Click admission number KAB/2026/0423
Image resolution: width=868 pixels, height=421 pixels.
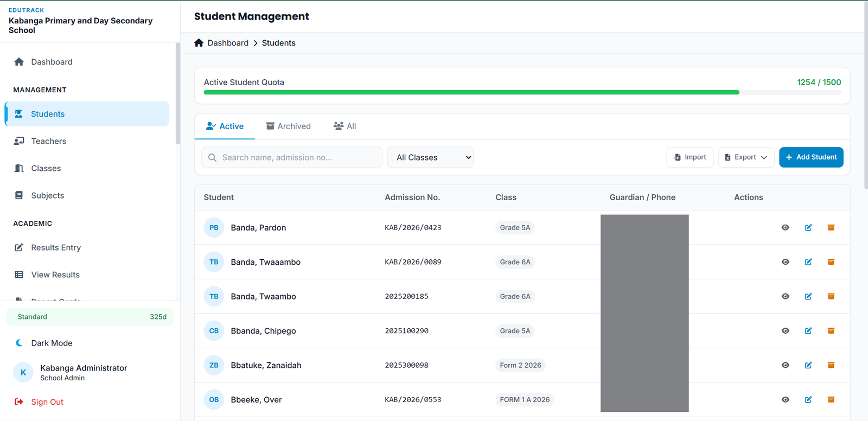point(413,227)
